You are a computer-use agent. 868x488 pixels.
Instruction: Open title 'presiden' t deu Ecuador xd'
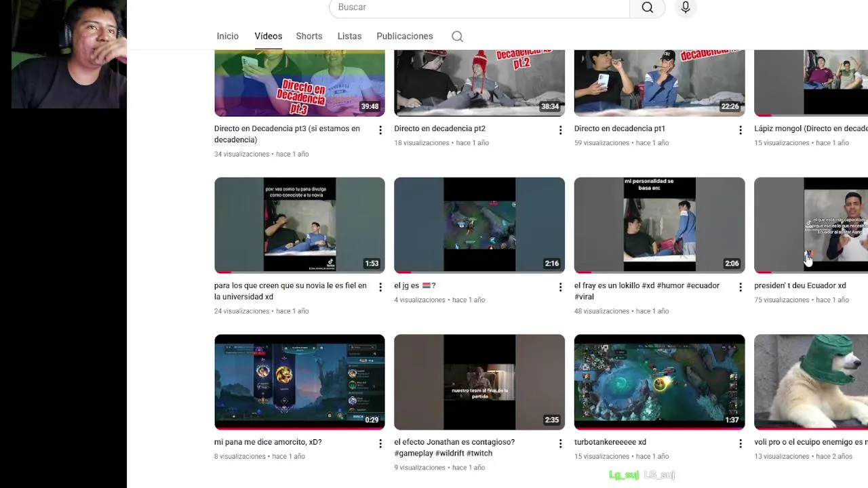(800, 286)
